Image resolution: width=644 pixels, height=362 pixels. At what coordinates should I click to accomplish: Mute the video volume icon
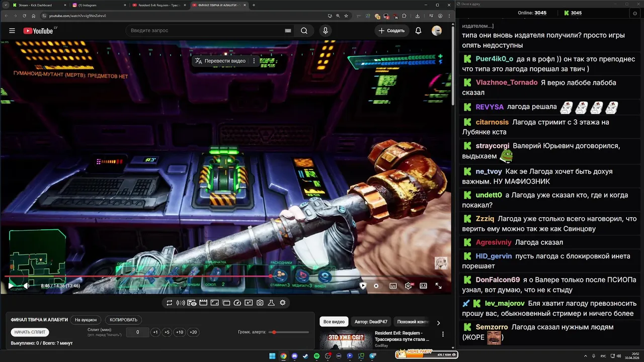(26, 286)
